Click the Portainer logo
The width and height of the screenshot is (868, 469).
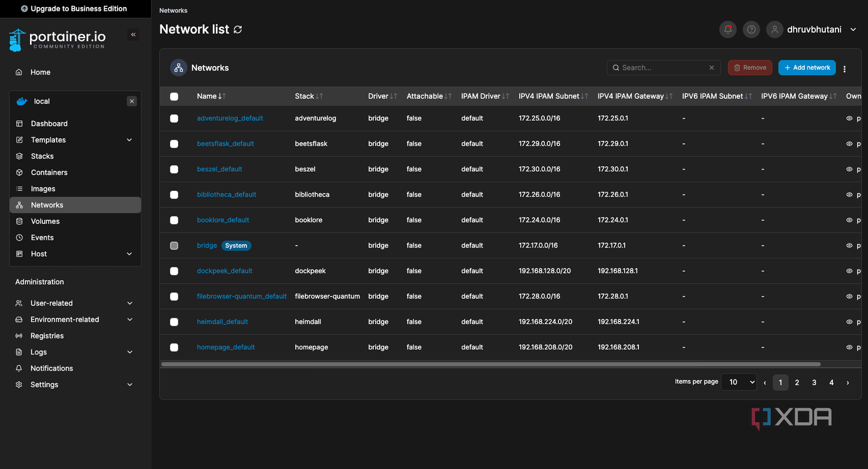tap(57, 39)
